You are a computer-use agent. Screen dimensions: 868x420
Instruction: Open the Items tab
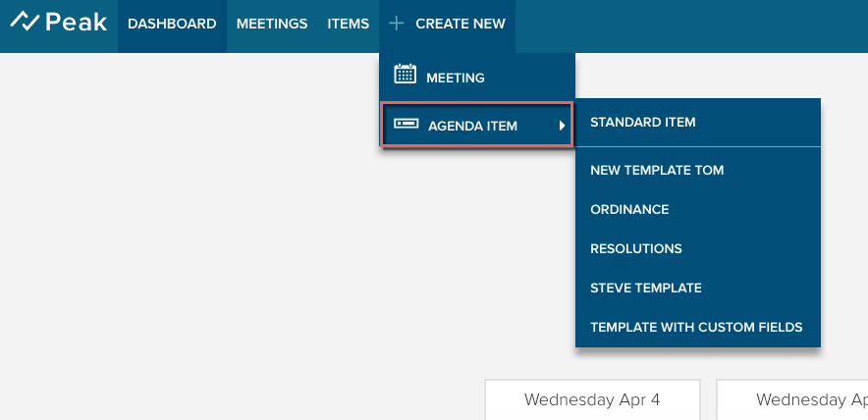point(349,24)
